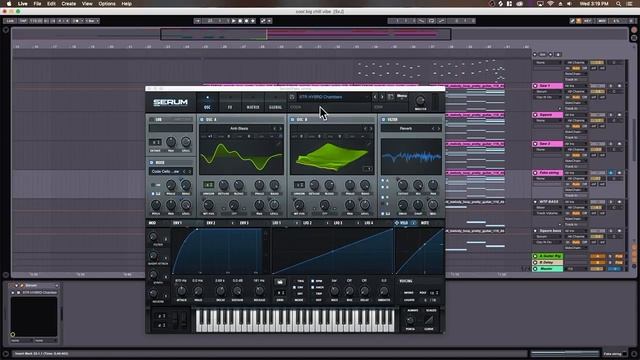Adjust the filter CUTOFF knob
The image size is (640, 360).
pyautogui.click(x=403, y=186)
